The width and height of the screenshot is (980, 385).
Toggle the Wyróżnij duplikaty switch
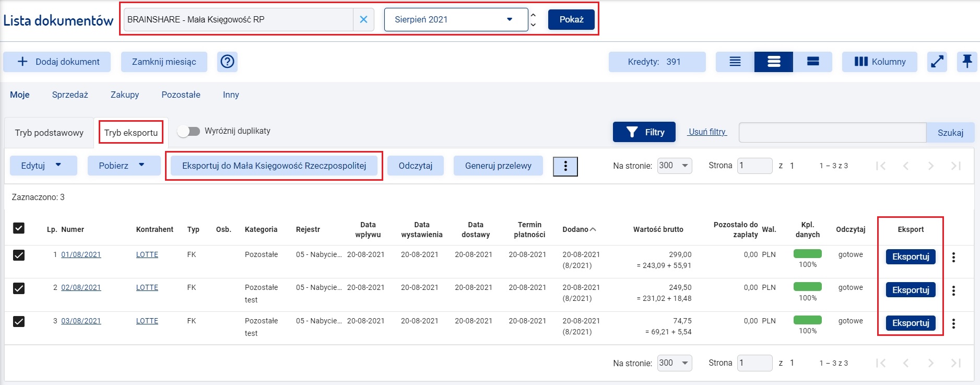click(x=188, y=131)
